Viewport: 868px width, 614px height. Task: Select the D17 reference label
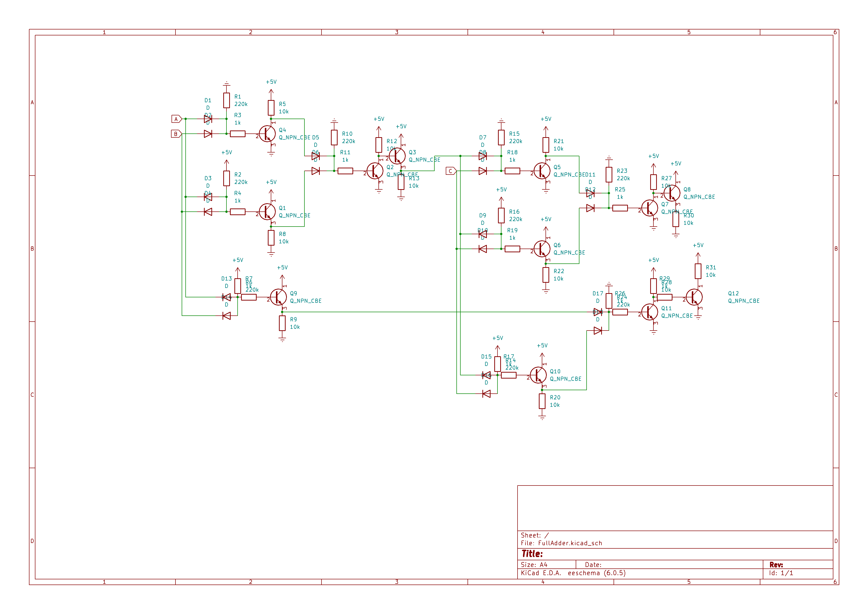tap(598, 293)
